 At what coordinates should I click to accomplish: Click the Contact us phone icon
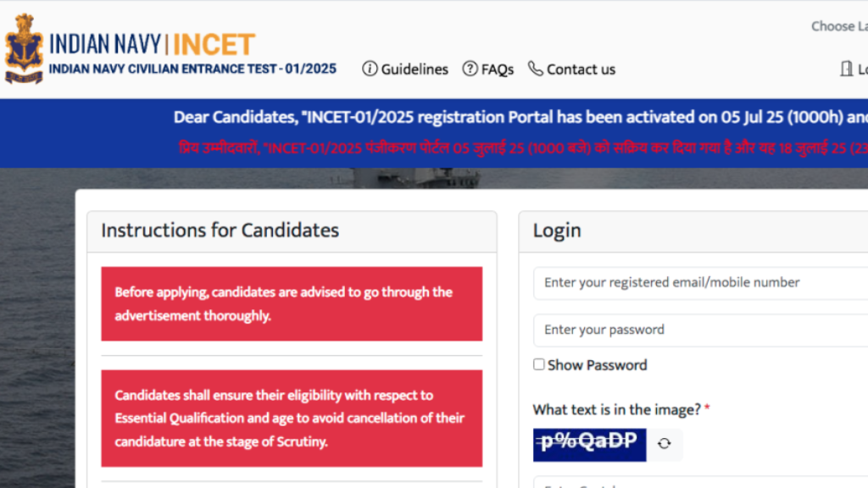[x=535, y=69]
